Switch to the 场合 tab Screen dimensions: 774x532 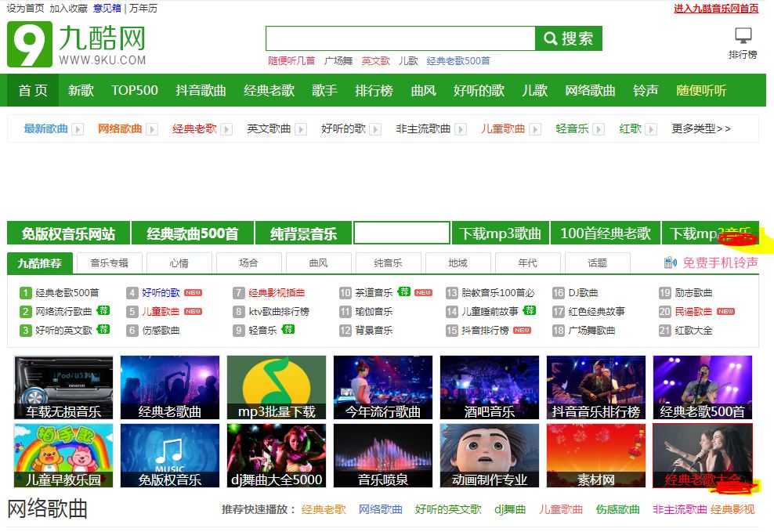(249, 263)
